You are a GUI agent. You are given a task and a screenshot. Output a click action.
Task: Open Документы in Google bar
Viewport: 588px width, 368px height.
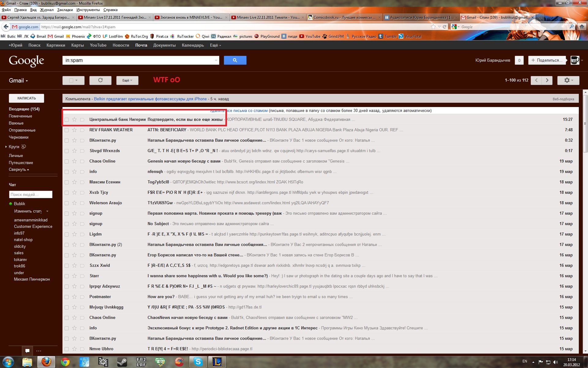click(164, 45)
